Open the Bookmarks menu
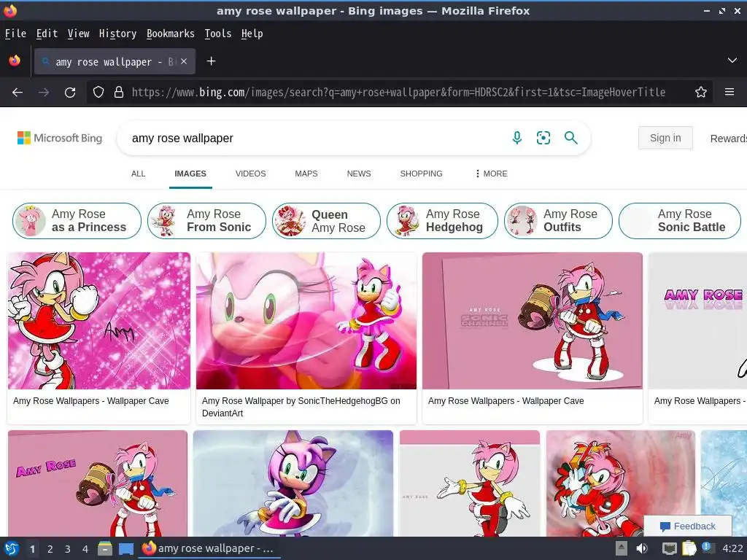Screen dimensions: 747x560 coord(171,34)
